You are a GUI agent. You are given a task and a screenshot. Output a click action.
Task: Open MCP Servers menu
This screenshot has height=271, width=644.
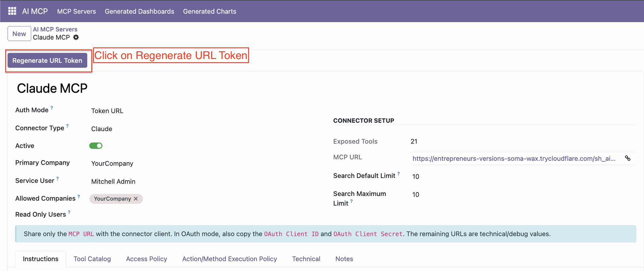[x=76, y=11]
